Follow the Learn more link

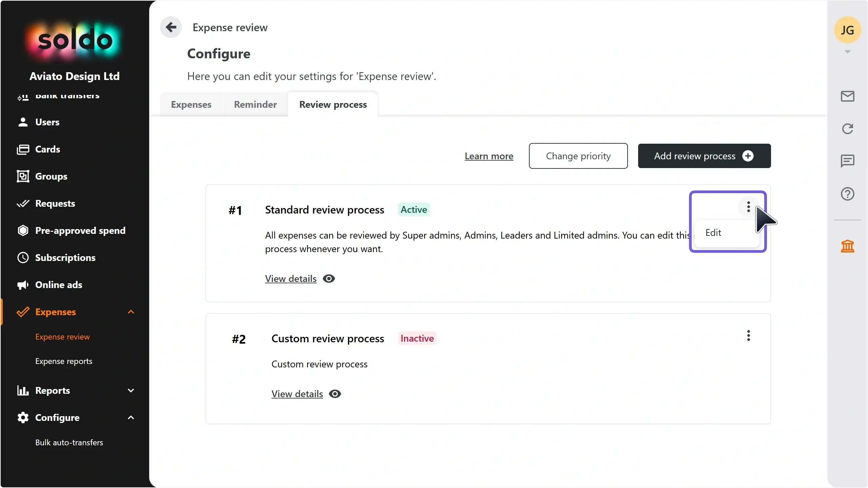tap(489, 156)
